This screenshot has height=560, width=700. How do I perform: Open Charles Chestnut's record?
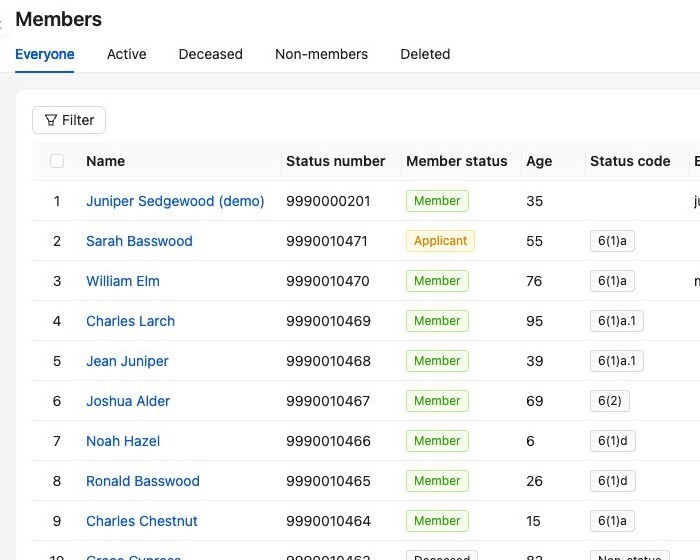click(x=142, y=521)
